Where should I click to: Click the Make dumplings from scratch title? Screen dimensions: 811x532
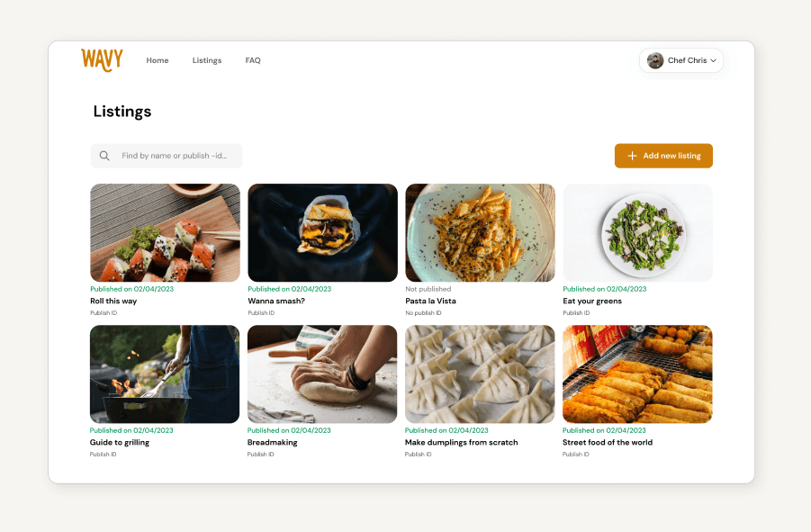[x=462, y=443]
